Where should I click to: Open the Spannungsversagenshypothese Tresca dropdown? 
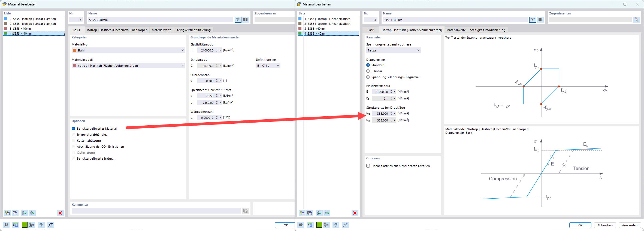click(x=393, y=50)
